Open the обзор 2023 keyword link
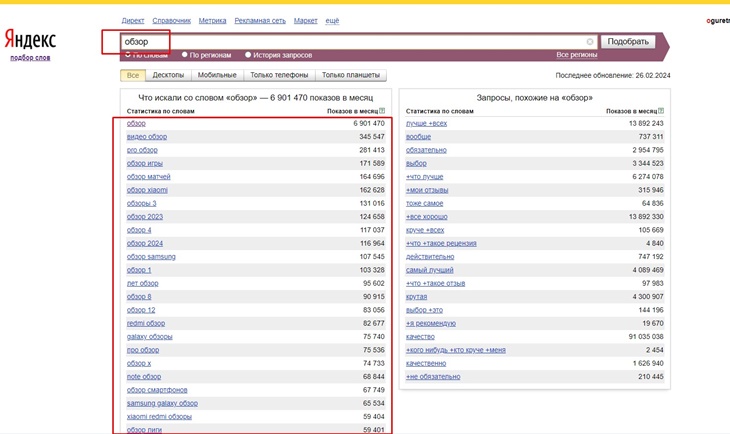The image size is (730, 434). click(x=145, y=217)
